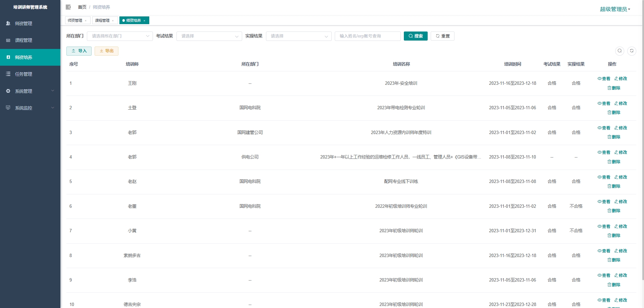Click the 重置 button
644x308 pixels.
pos(442,36)
